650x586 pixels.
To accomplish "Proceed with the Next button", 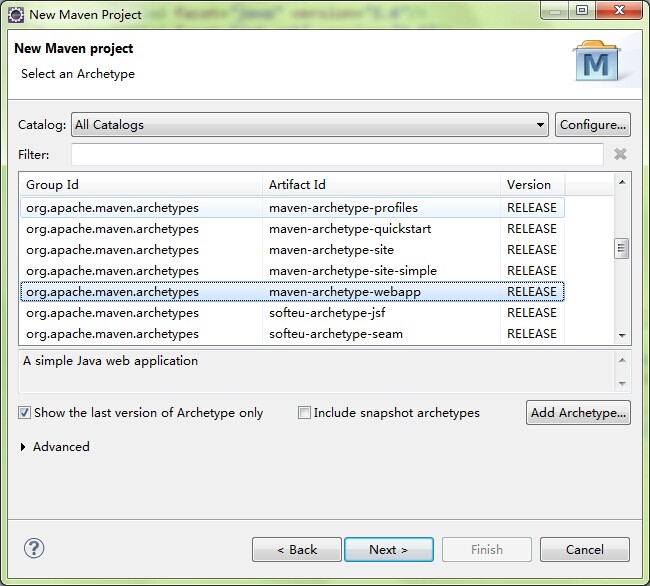I will (x=389, y=550).
